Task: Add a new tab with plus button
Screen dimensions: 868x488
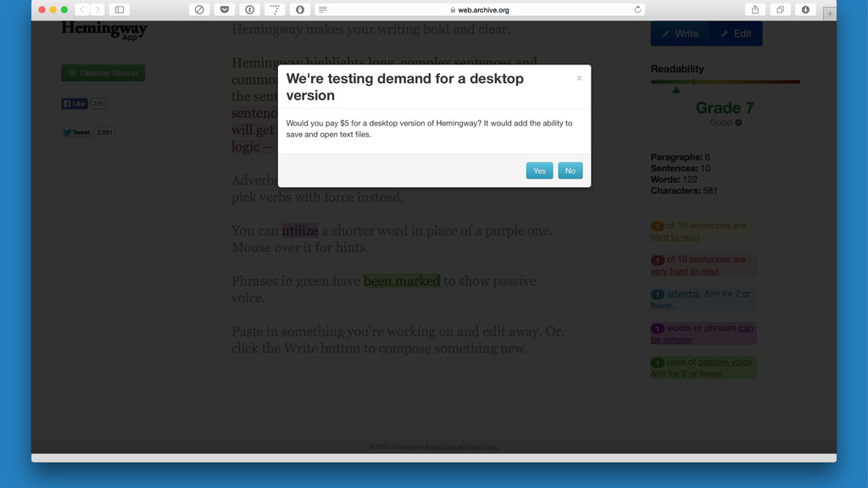Action: pyautogui.click(x=830, y=14)
